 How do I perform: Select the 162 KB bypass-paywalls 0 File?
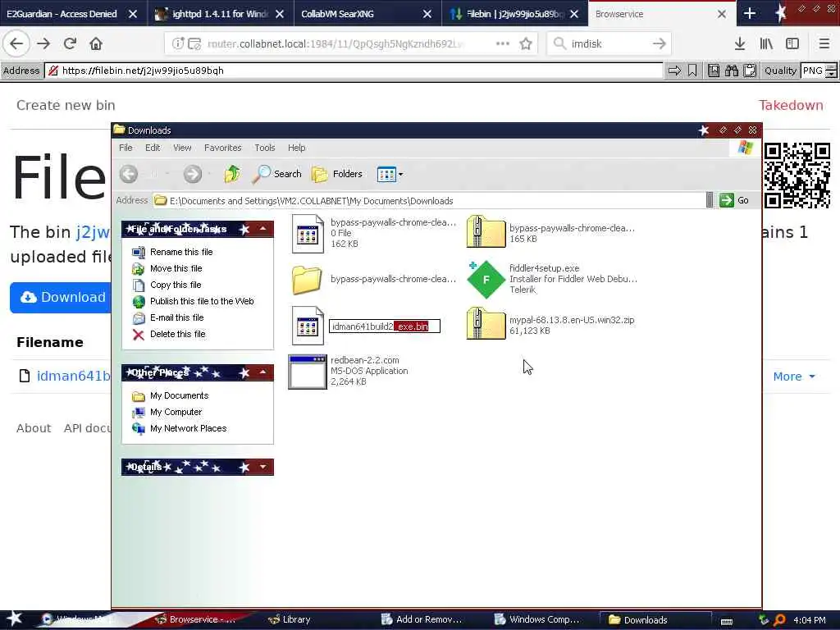coord(308,233)
